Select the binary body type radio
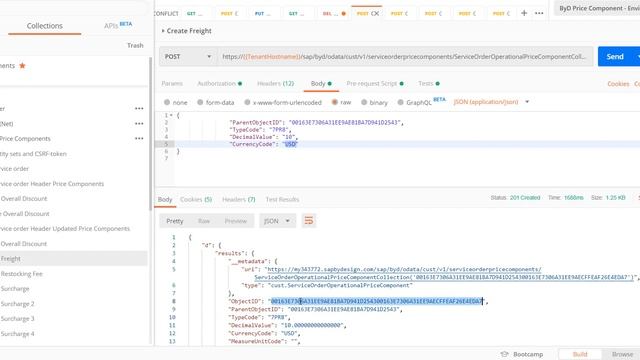Viewport: 640px width, 360px height. [x=364, y=102]
